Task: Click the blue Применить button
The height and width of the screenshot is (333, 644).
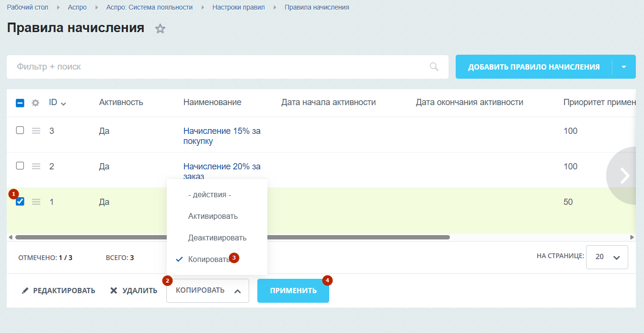Action: (293, 291)
